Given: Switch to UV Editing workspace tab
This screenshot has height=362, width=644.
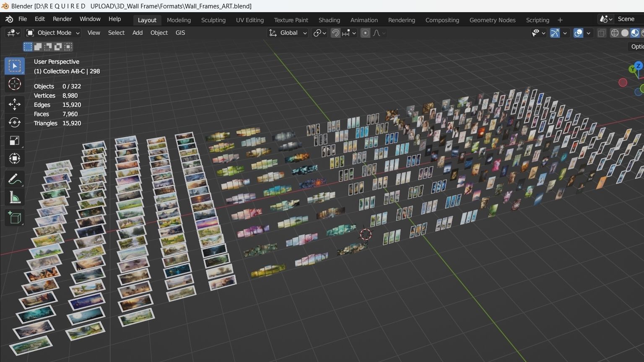Looking at the screenshot, I should (x=250, y=20).
